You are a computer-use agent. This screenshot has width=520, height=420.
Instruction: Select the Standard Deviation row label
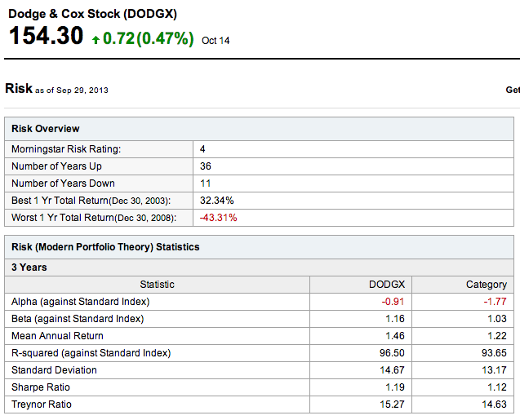(54, 370)
